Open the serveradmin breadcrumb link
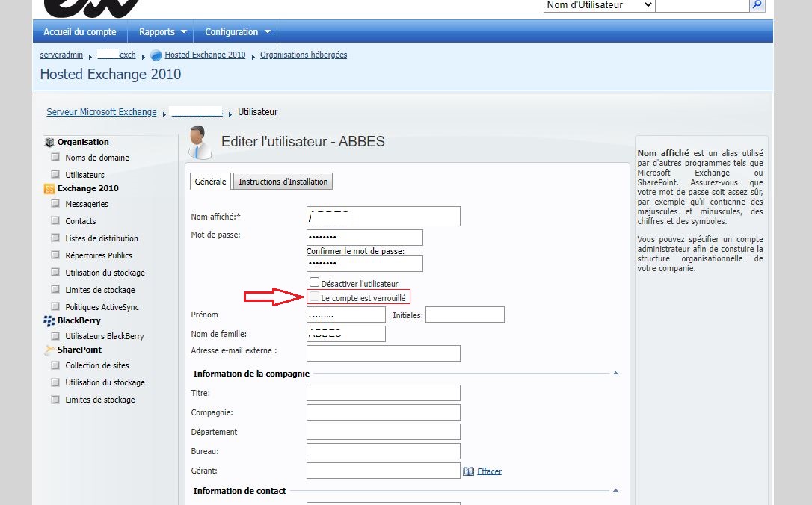812x505 pixels. coord(61,55)
